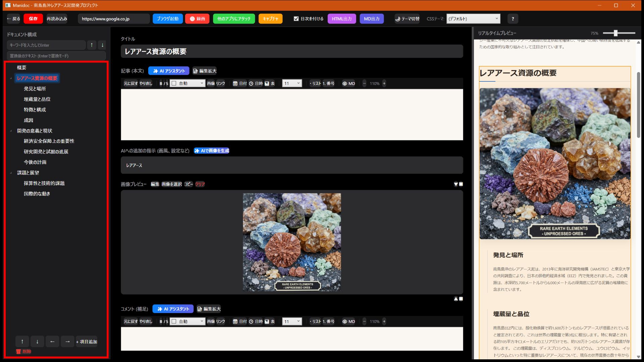Viewport: 644px width, 362px height.
Task: Export HTML with the HTML出力 button
Action: click(x=341, y=19)
